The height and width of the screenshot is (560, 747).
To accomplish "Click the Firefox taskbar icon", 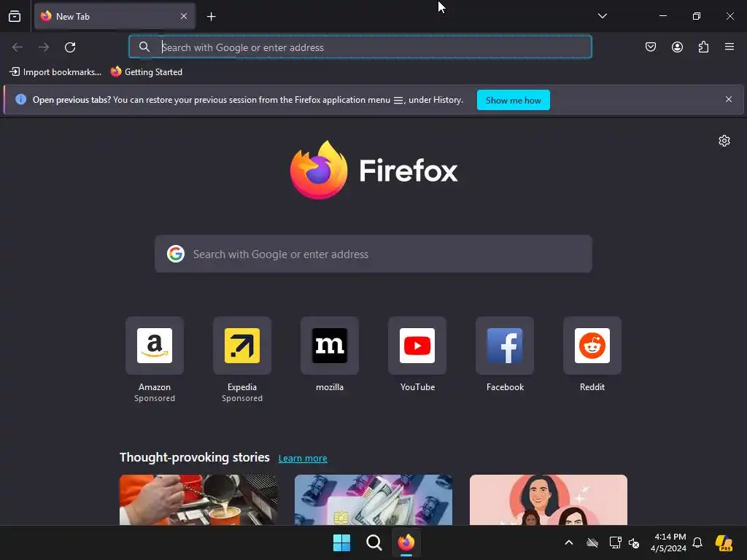I will click(x=406, y=542).
